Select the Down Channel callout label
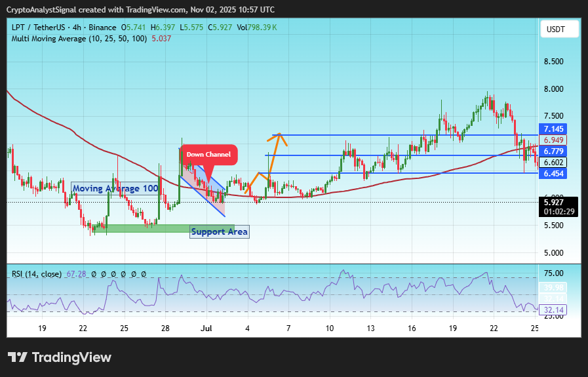 [208, 155]
